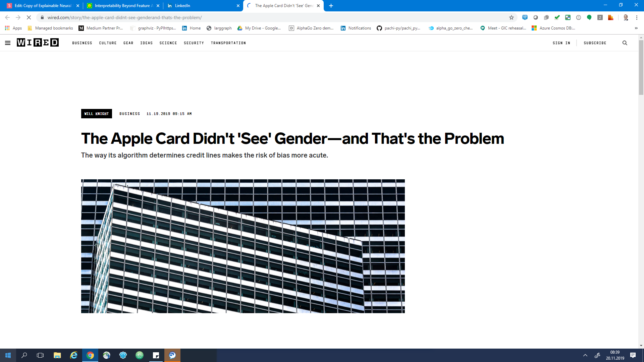Open the Windows Start menu
The height and width of the screenshot is (362, 644).
click(8, 355)
